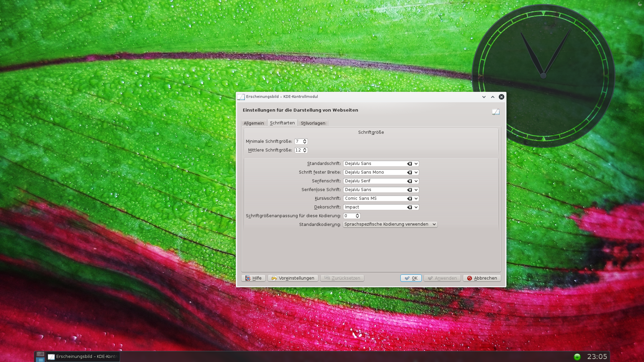Clear the Kursivschrift Comic Sans MS field
This screenshot has height=362, width=644.
point(410,198)
